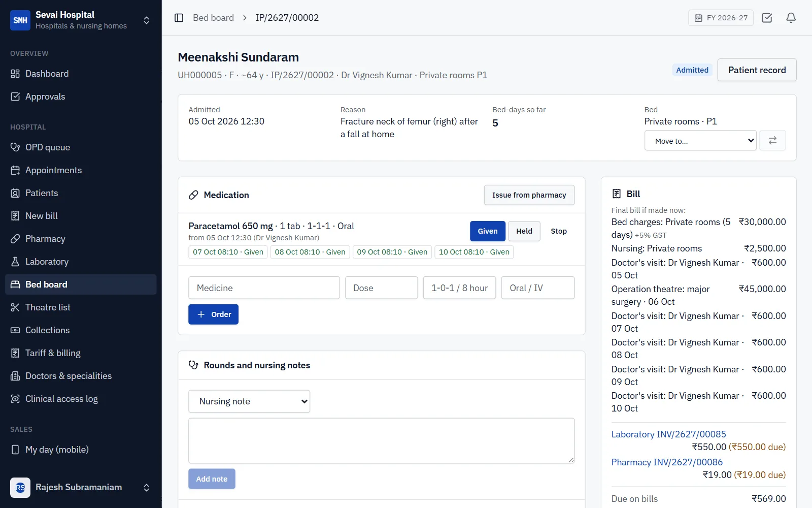Image resolution: width=812 pixels, height=508 pixels.
Task: Focus the Dose input field
Action: click(x=382, y=288)
